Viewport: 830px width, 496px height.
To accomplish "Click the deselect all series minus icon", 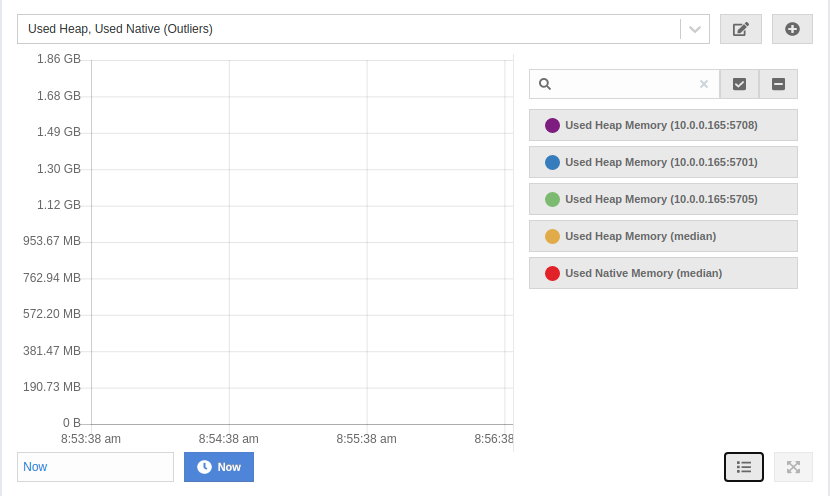I will point(778,84).
